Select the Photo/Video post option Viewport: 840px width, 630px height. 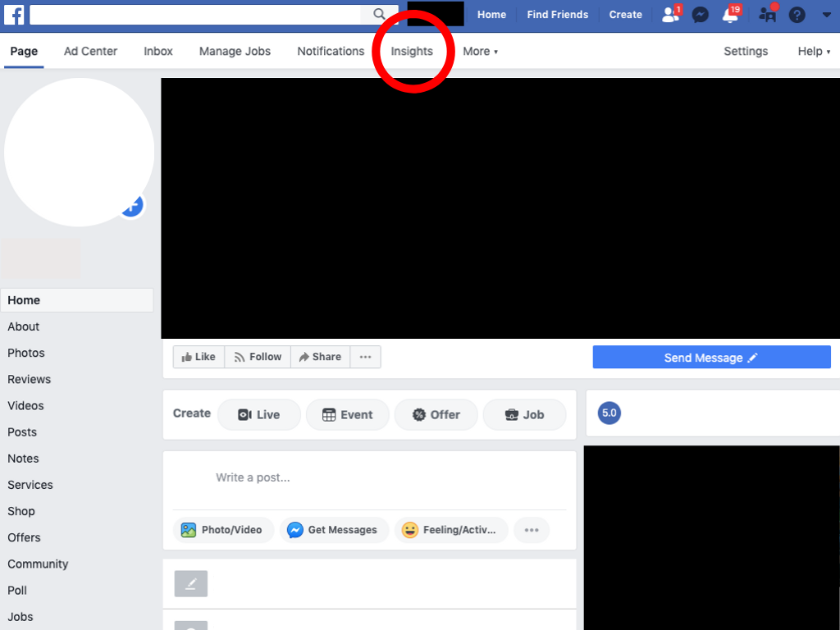221,530
